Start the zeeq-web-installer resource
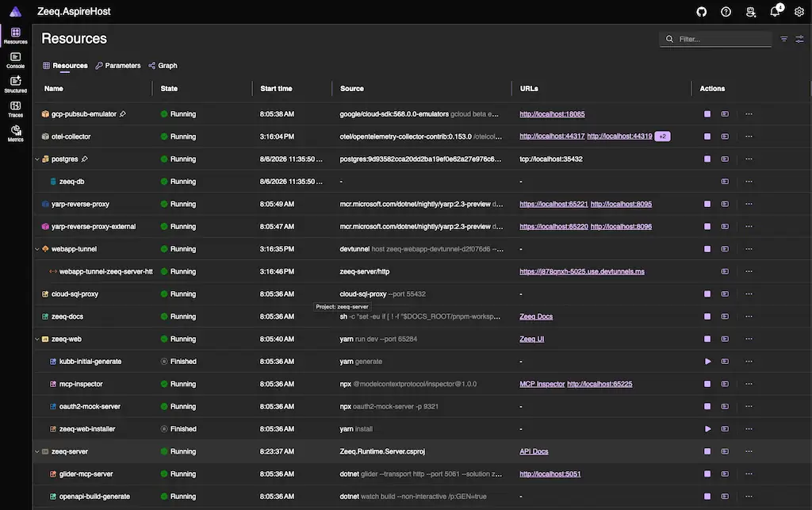Screen dimensions: 812x510 click(x=707, y=429)
